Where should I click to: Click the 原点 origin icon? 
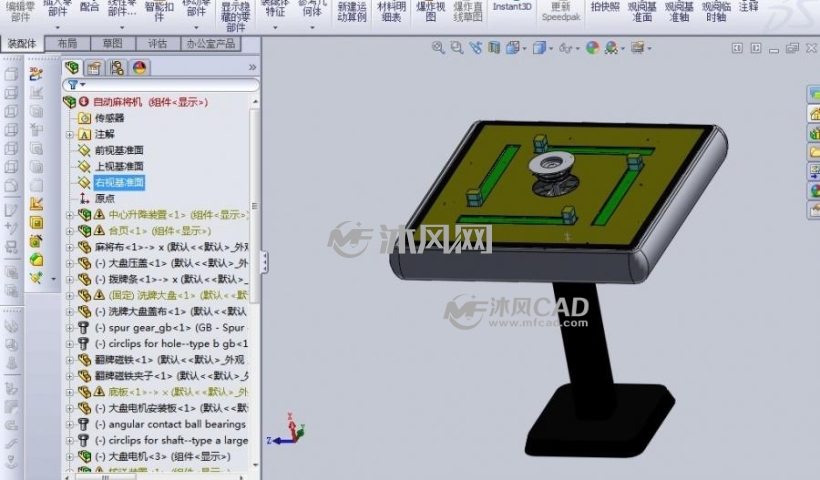(x=84, y=198)
